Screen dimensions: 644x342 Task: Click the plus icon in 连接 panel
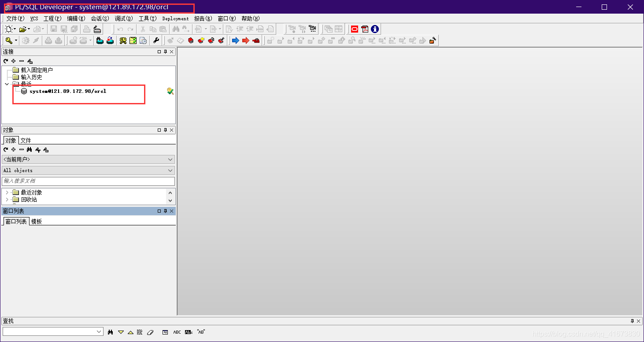(x=14, y=61)
